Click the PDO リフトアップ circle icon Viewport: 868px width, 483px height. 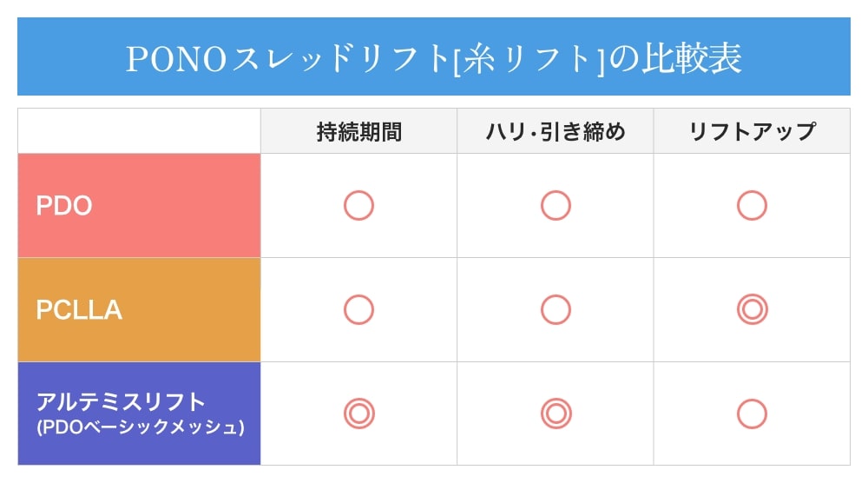click(x=752, y=206)
